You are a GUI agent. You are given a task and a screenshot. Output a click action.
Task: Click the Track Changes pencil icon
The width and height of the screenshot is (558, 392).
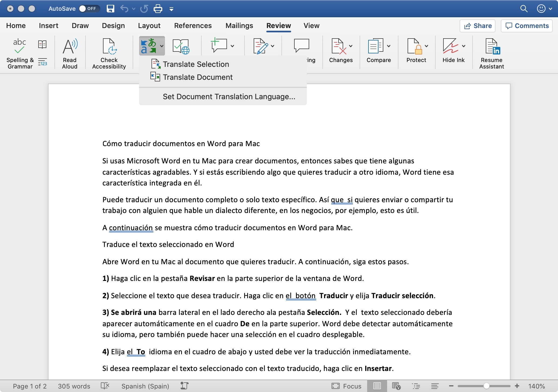pos(260,46)
